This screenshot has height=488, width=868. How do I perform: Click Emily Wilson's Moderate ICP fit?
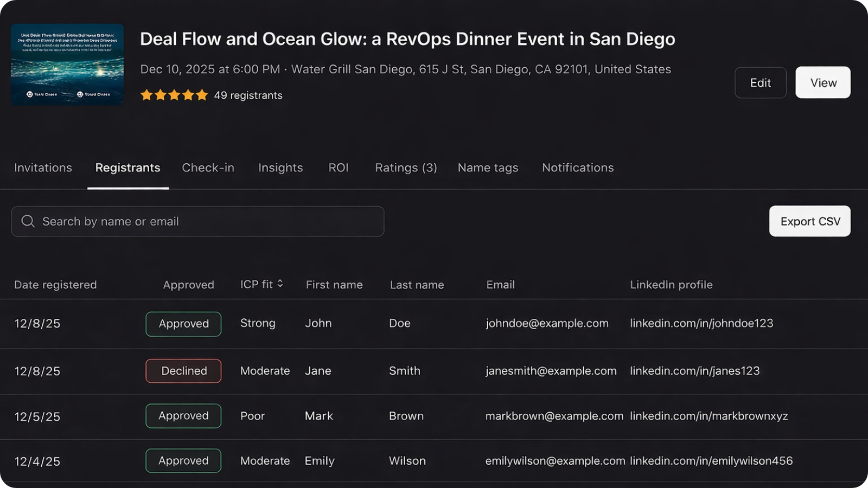pos(265,461)
